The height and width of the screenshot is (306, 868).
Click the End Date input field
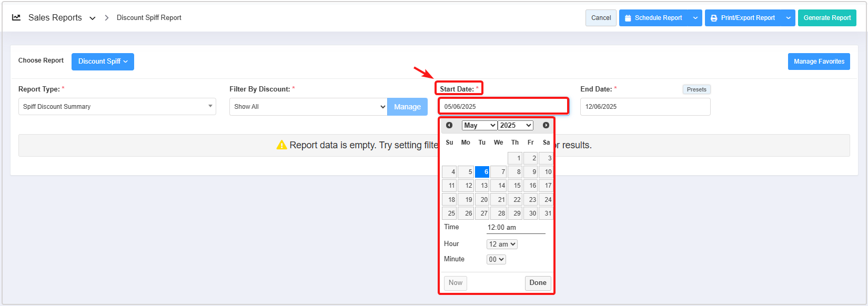[x=645, y=107]
